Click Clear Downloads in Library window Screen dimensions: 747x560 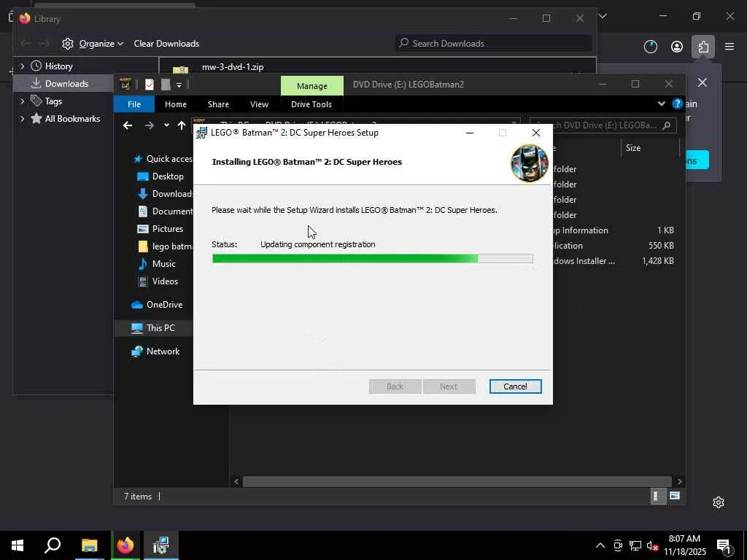pos(166,43)
